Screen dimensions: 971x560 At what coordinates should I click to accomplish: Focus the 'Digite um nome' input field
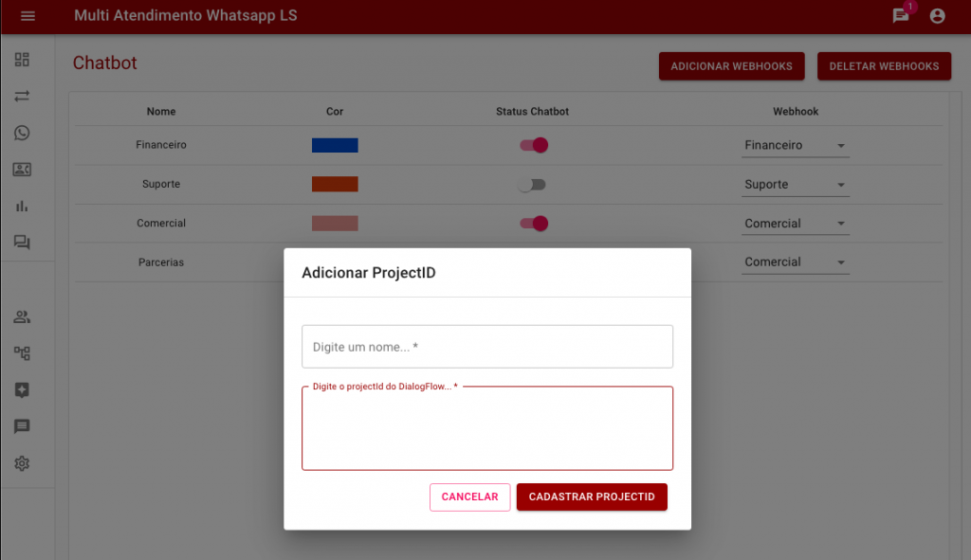pos(486,347)
